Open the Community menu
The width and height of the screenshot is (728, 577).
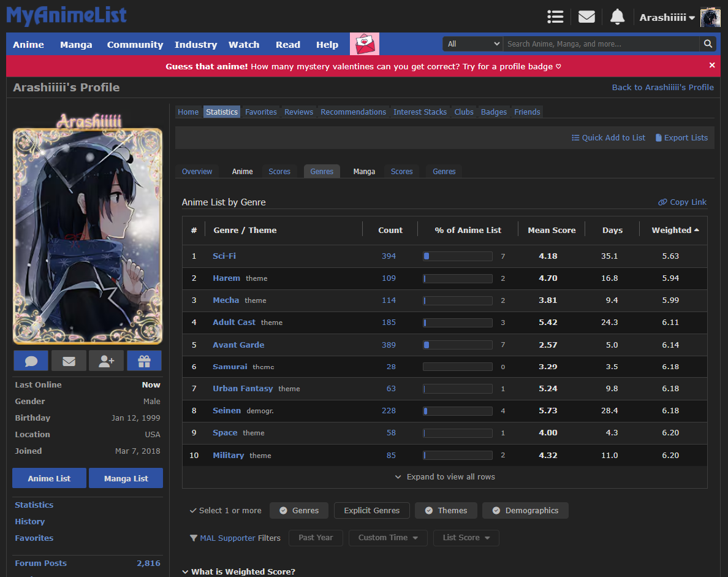135,45
